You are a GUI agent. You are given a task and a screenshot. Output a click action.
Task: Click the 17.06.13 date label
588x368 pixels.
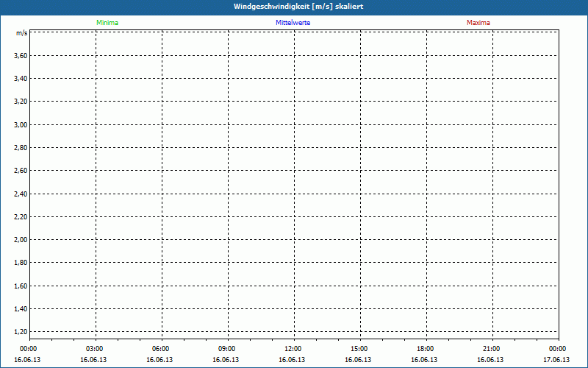point(557,360)
